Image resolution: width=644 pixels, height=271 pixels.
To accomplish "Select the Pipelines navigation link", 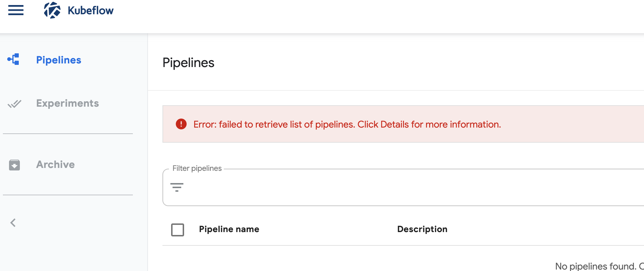I will pos(58,60).
